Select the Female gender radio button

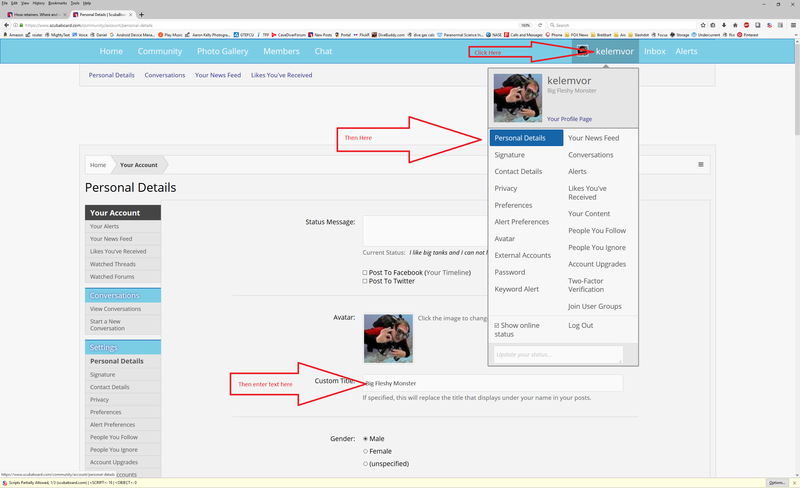[365, 451]
